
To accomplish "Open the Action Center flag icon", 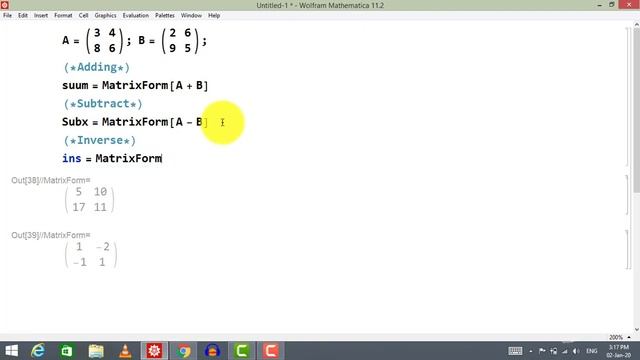I will [x=542, y=351].
